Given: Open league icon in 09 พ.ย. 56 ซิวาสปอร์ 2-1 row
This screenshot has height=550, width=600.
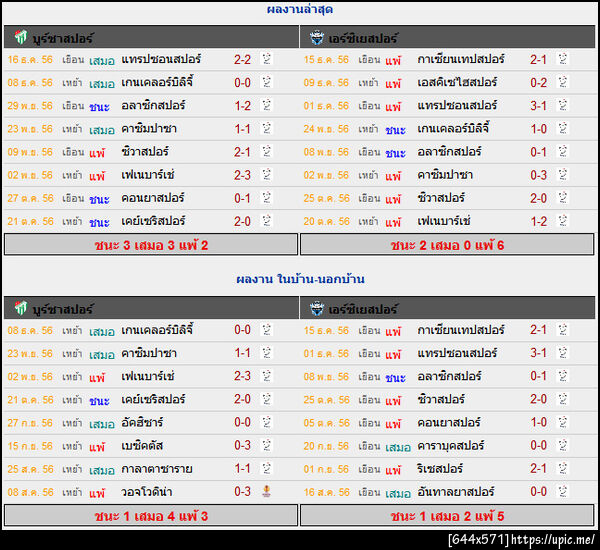Looking at the screenshot, I should (266, 152).
